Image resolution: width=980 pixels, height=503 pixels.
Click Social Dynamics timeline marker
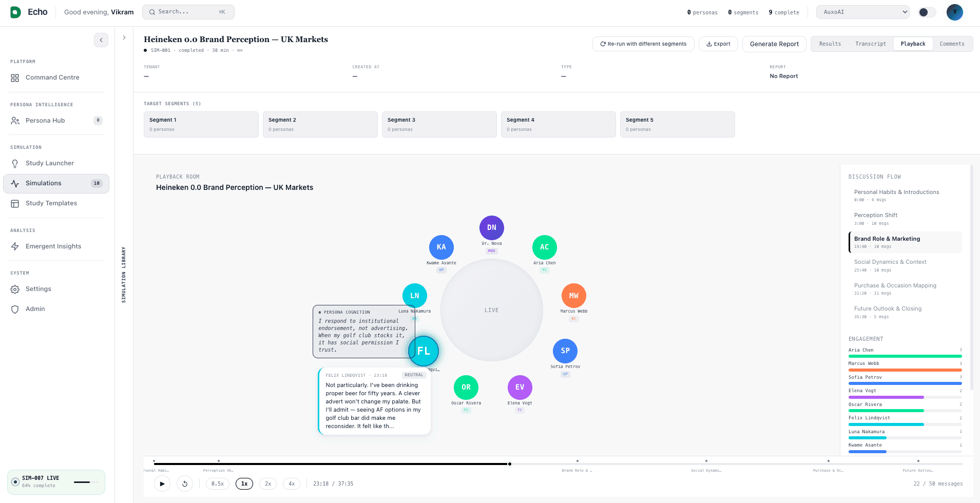click(x=706, y=461)
